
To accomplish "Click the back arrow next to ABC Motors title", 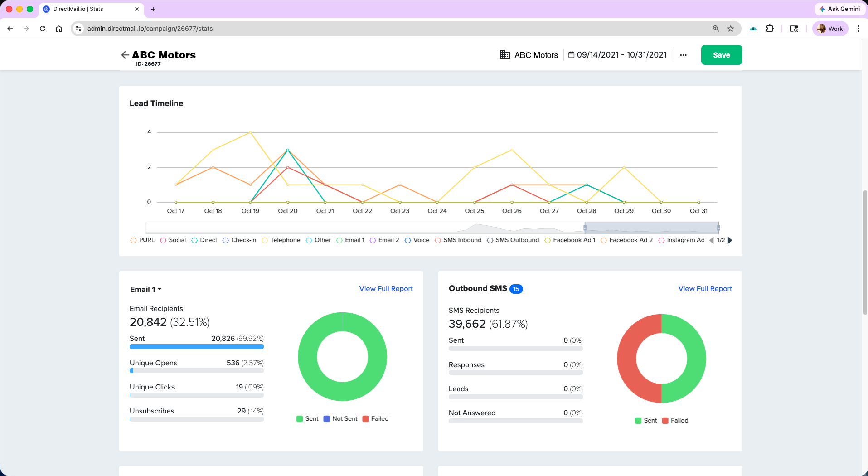I will tap(125, 55).
